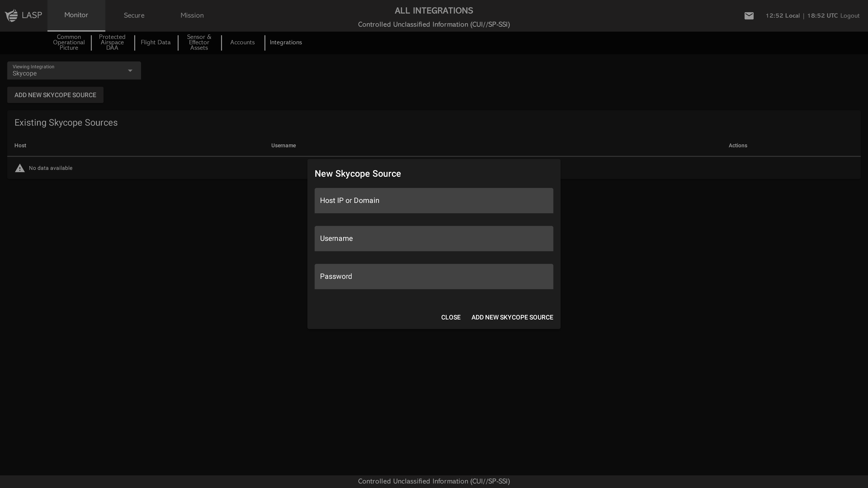Open Common Operational Picture submenu
The height and width of the screenshot is (488, 868).
[69, 42]
